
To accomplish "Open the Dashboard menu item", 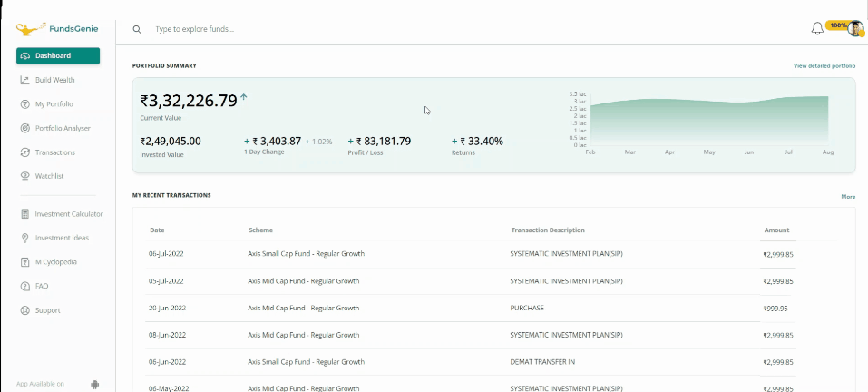I will point(58,56).
